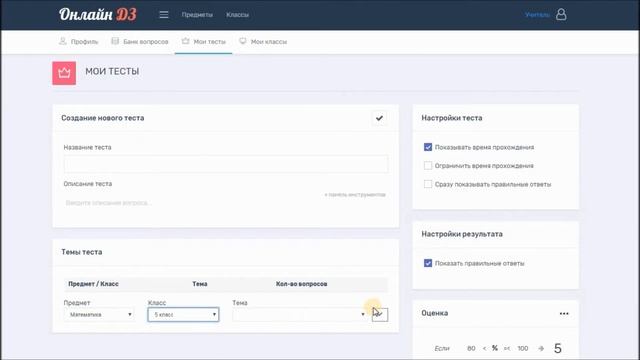Click the Название теста input field
The image size is (640, 360).
pos(226,164)
